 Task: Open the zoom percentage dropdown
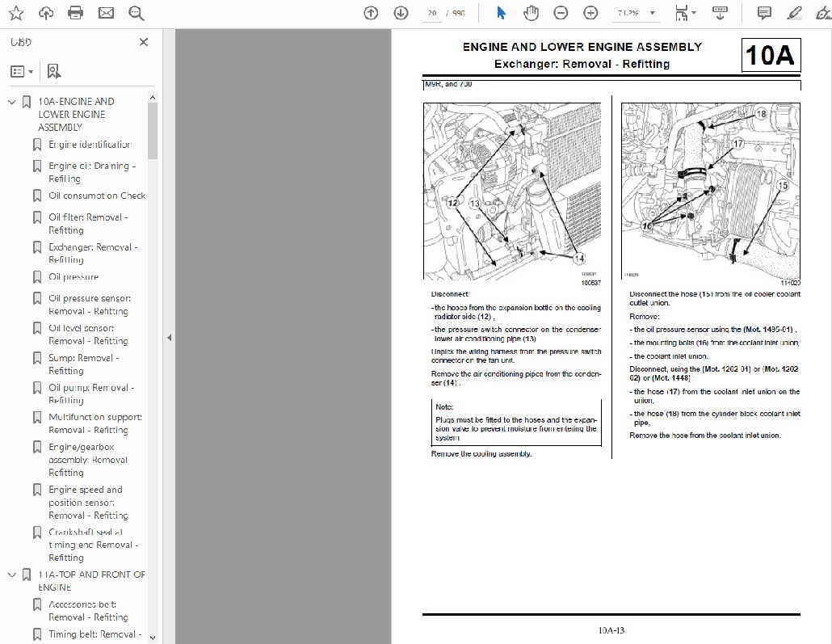(653, 14)
